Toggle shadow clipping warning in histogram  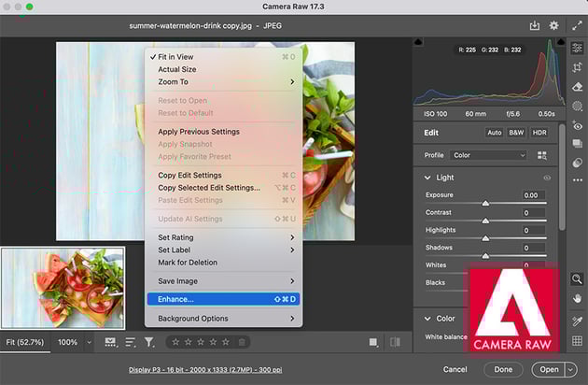click(418, 42)
